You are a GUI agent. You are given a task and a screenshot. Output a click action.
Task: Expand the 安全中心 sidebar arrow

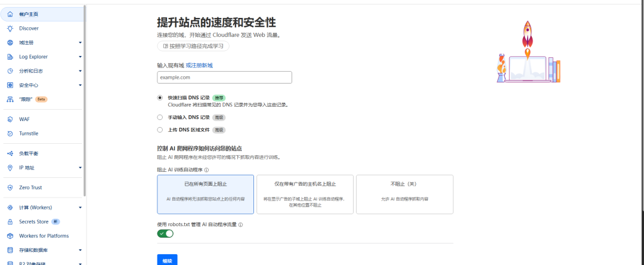[x=80, y=85]
